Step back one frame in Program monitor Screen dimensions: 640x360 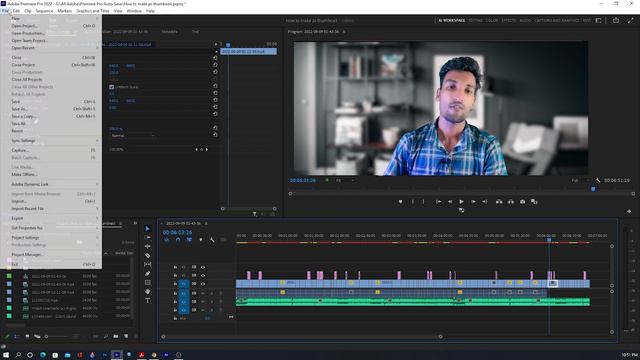450,202
